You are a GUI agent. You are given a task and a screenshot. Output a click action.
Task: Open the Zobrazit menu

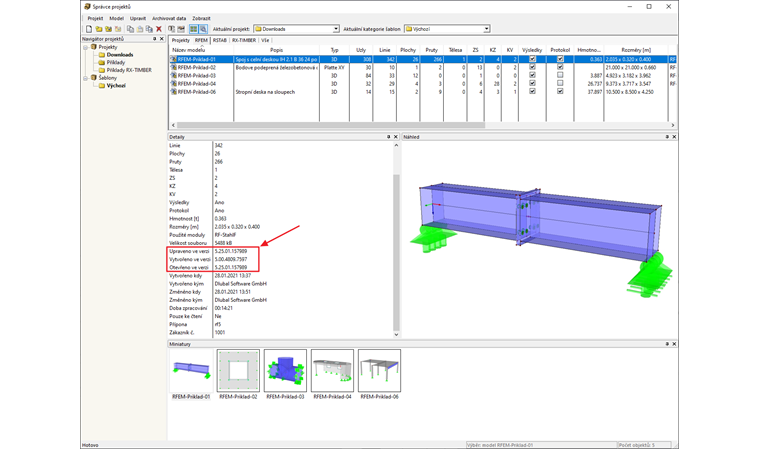click(201, 18)
